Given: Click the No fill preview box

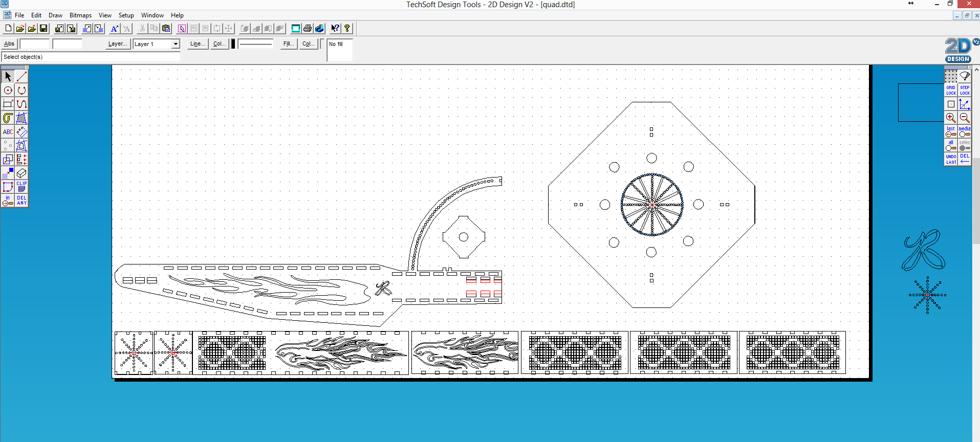Looking at the screenshot, I should (340, 50).
